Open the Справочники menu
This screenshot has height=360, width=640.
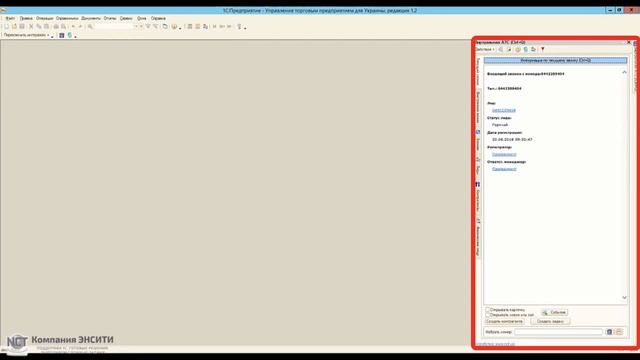tap(67, 18)
